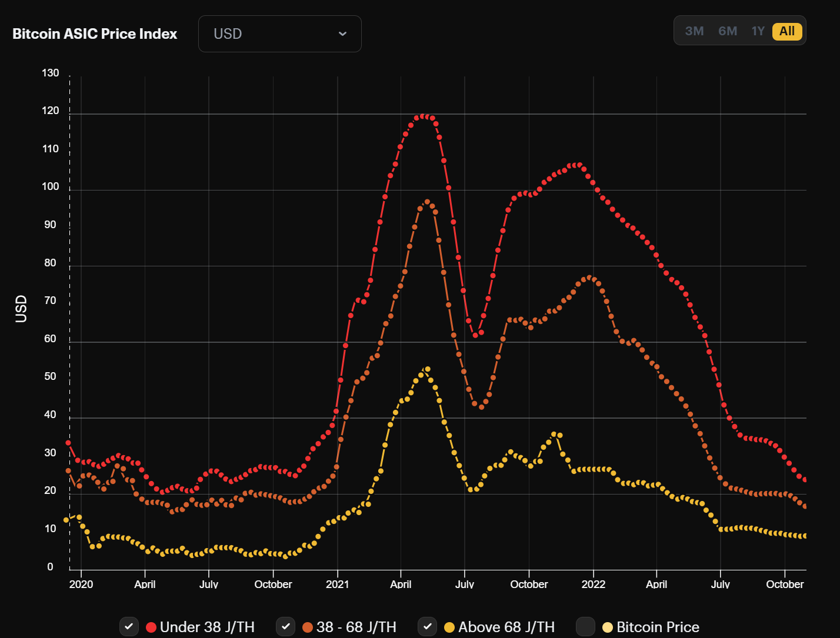The image size is (840, 638).
Task: Toggle the 38 - 68 J/TH checkbox
Action: 285,627
